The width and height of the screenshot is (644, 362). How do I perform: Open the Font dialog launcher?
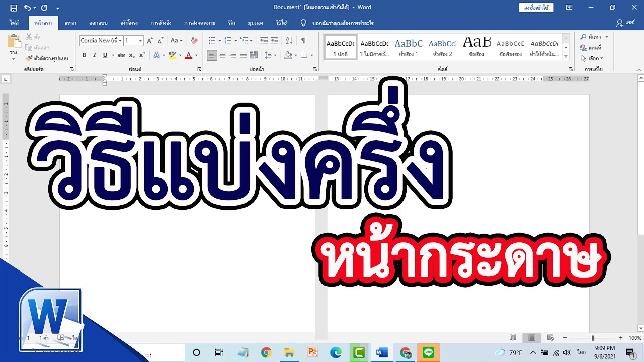199,69
